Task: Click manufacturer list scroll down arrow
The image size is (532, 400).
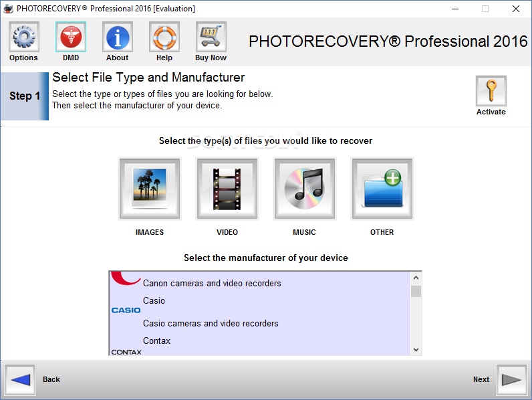Action: (416, 350)
